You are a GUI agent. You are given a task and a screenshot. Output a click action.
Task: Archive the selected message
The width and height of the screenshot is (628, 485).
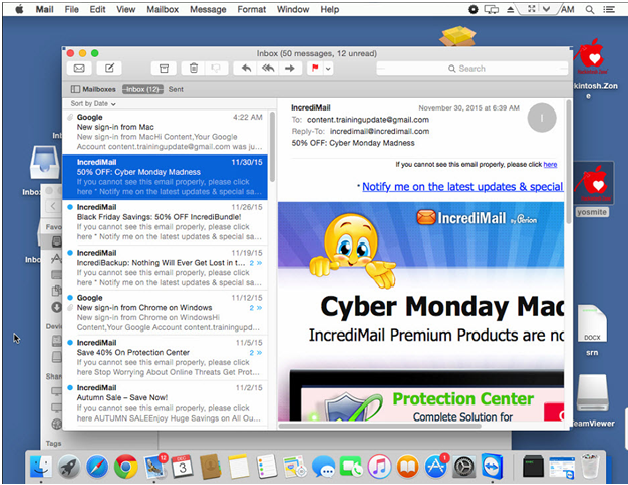[164, 68]
